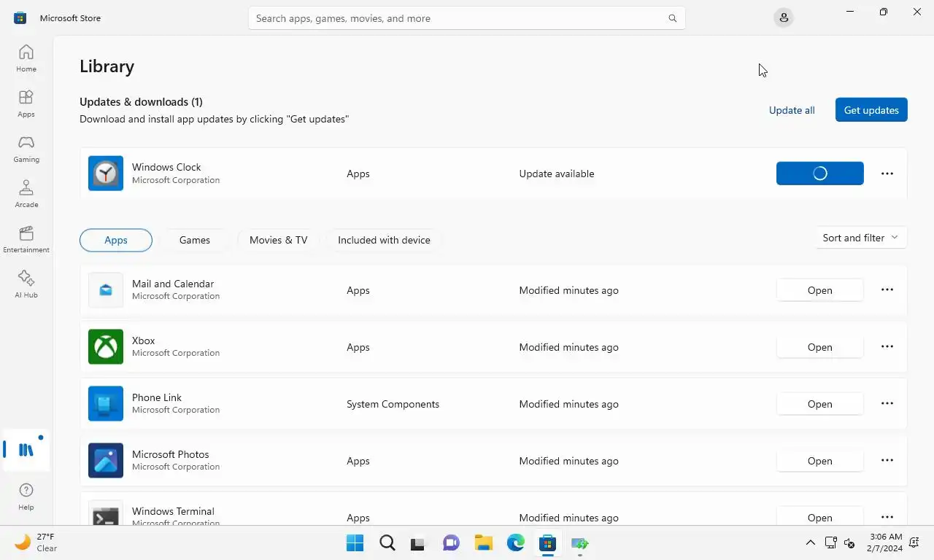Image resolution: width=934 pixels, height=560 pixels.
Task: Open the user profile icon
Action: pos(784,18)
